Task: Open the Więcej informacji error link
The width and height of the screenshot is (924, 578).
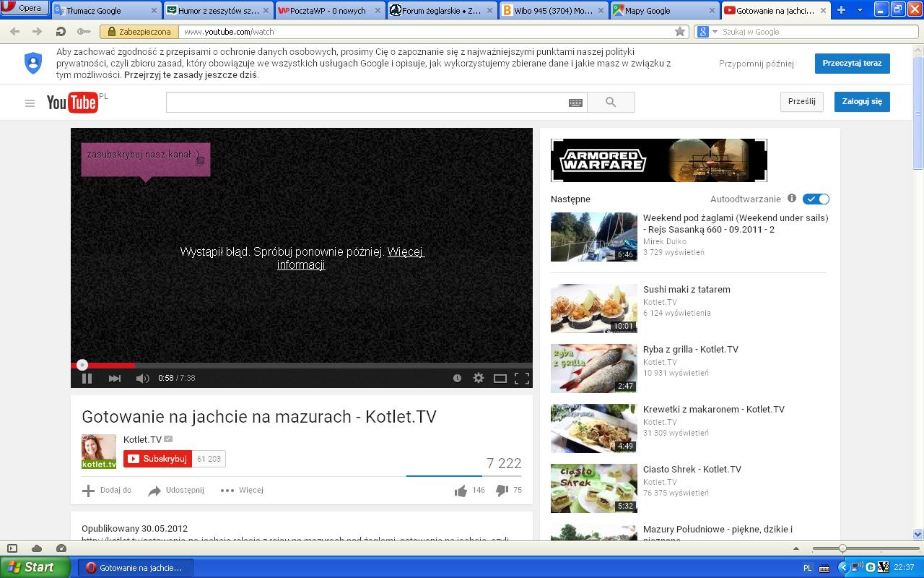Action: [x=351, y=258]
